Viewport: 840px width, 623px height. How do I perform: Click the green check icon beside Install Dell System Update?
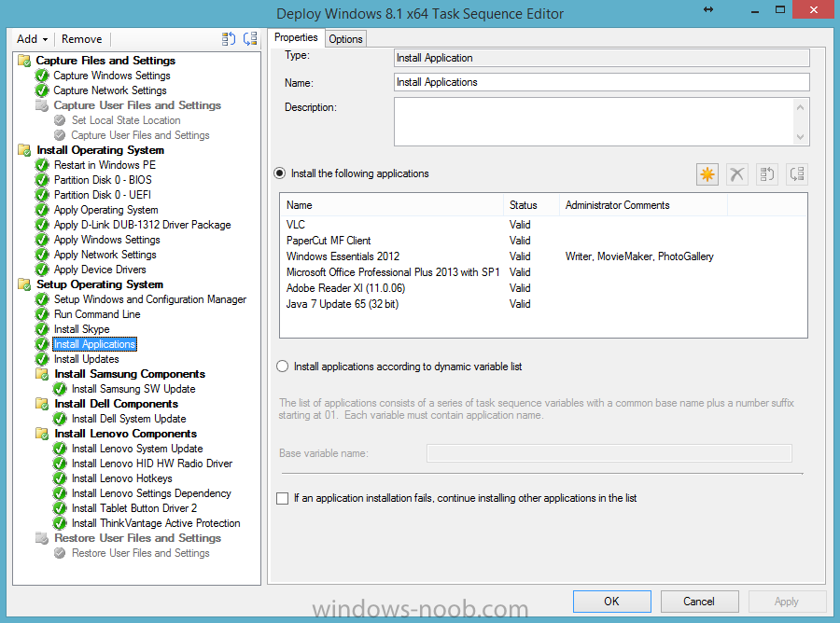click(60, 419)
